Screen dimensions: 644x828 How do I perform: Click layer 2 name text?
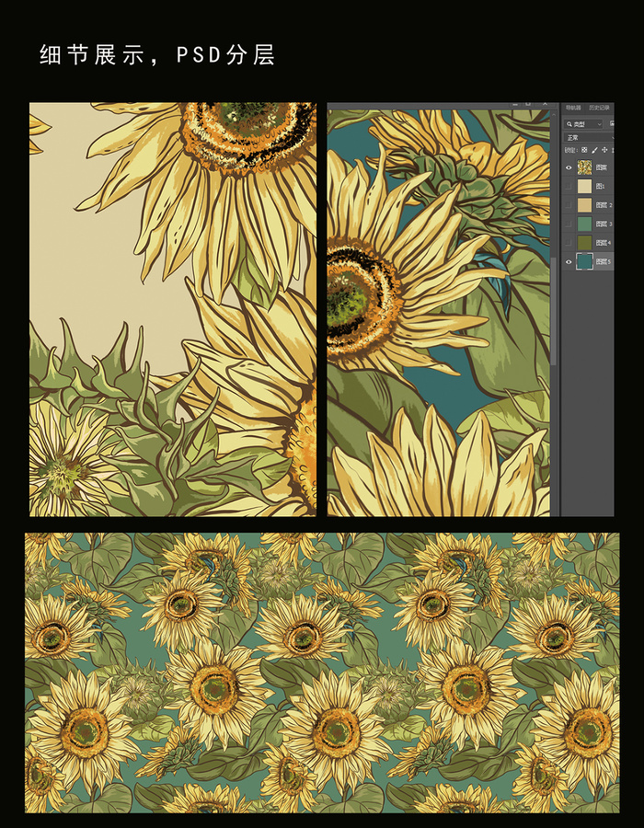pos(604,205)
